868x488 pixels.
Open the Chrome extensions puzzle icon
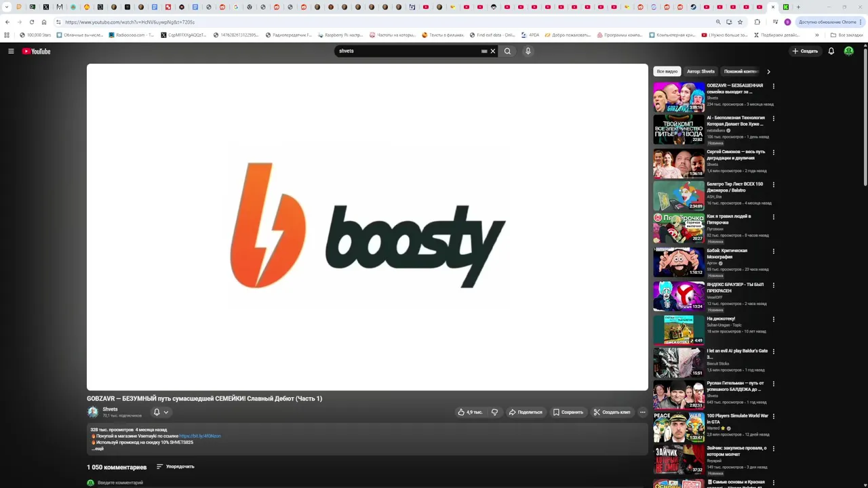coord(757,22)
